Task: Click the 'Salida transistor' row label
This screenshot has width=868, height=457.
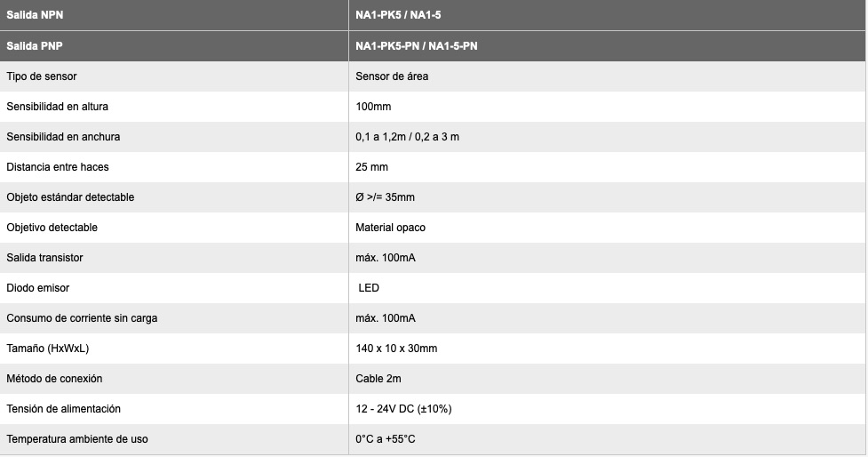Action: (44, 258)
